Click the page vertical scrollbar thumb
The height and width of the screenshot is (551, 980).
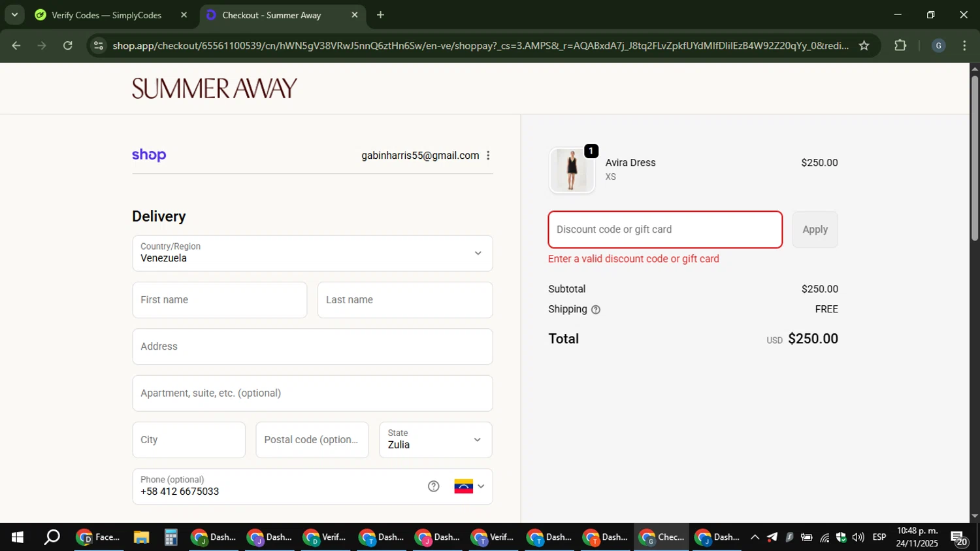(x=975, y=158)
